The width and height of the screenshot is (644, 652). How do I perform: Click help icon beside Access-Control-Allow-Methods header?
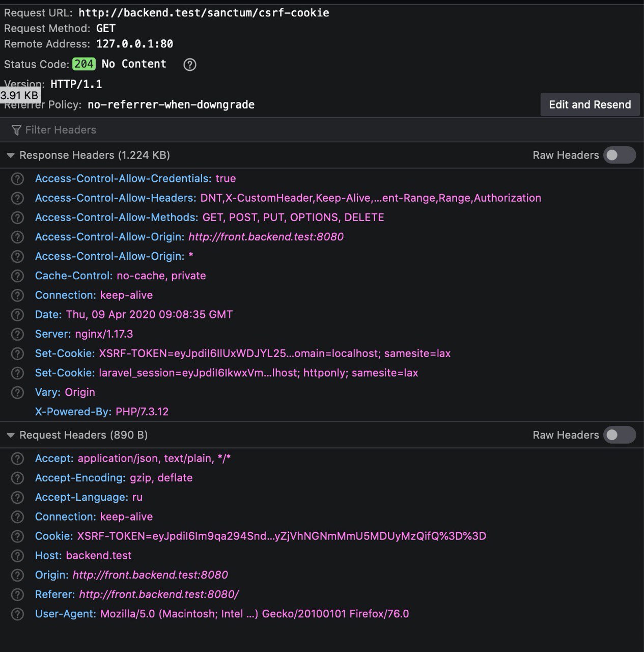pos(17,218)
